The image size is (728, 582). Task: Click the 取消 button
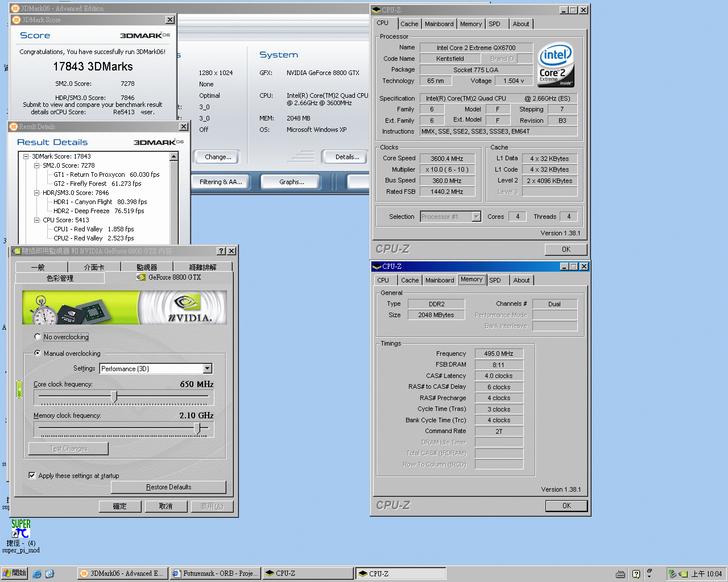tap(166, 506)
